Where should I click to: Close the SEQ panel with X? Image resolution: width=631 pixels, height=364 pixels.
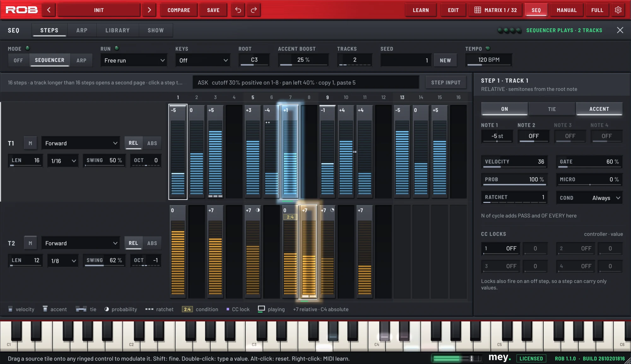(620, 30)
